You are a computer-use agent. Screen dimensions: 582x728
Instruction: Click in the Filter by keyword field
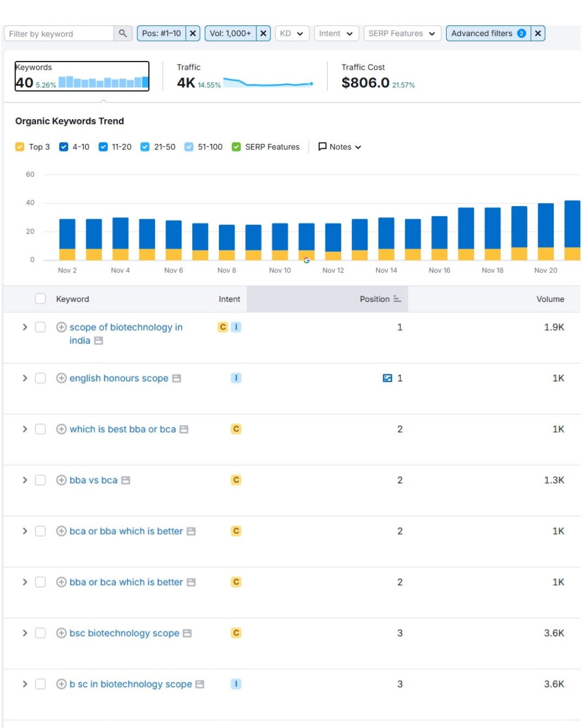59,34
